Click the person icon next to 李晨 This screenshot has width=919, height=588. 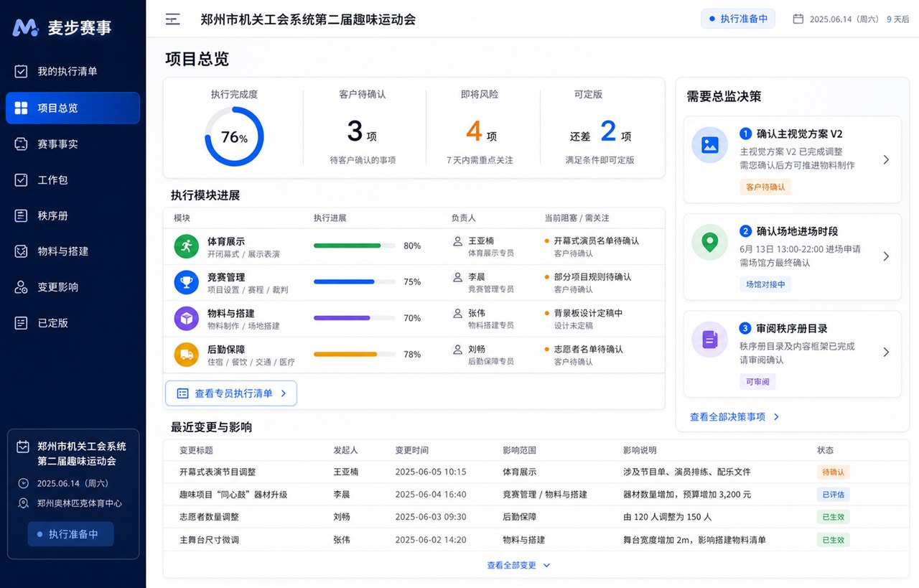pyautogui.click(x=457, y=277)
